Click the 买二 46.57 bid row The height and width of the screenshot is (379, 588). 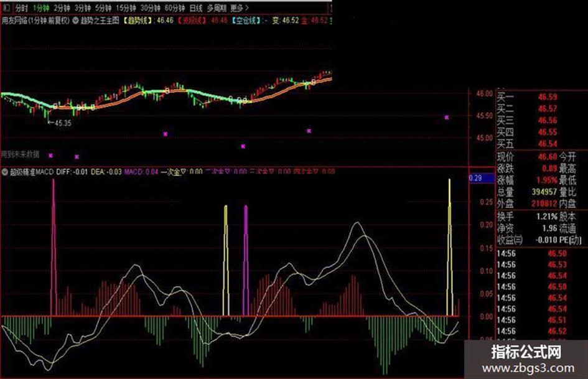527,109
